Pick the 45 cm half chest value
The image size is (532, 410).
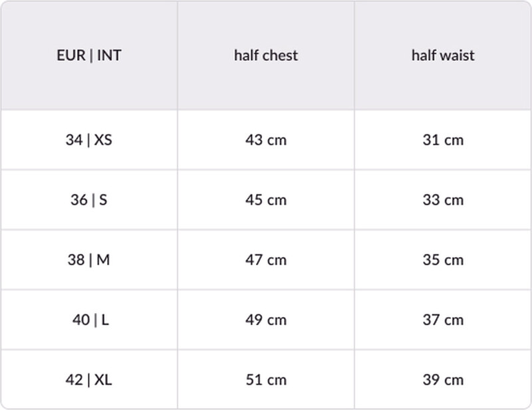coord(266,200)
